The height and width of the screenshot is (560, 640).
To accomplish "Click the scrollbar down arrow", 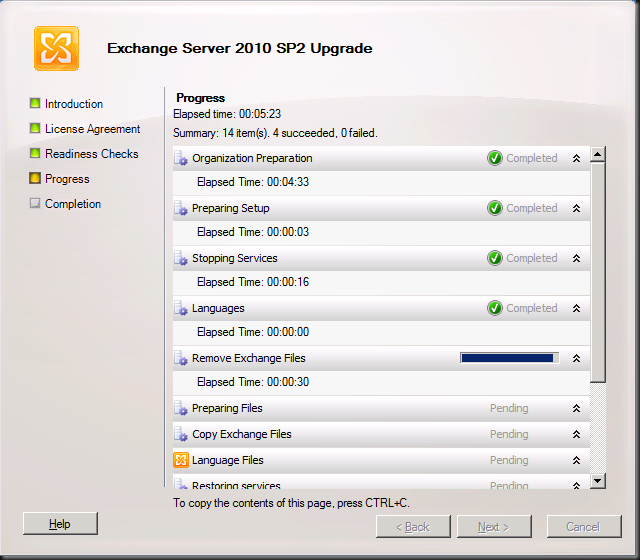I will click(598, 481).
